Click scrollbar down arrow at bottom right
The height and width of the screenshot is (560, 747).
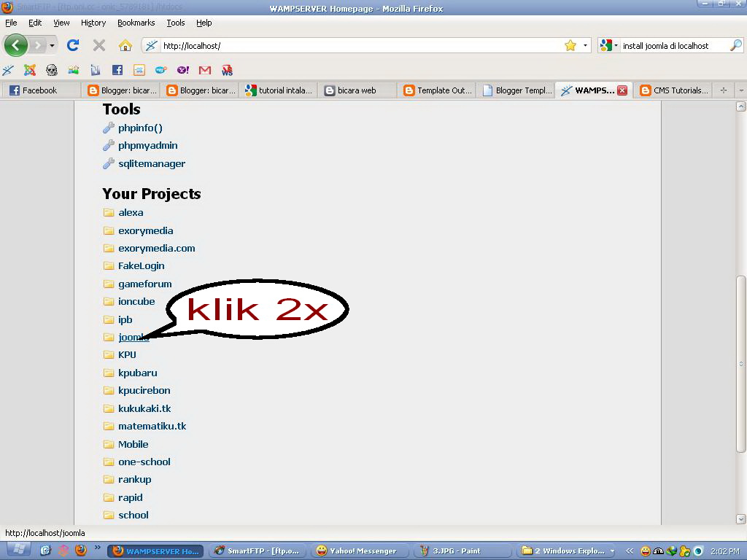click(741, 519)
